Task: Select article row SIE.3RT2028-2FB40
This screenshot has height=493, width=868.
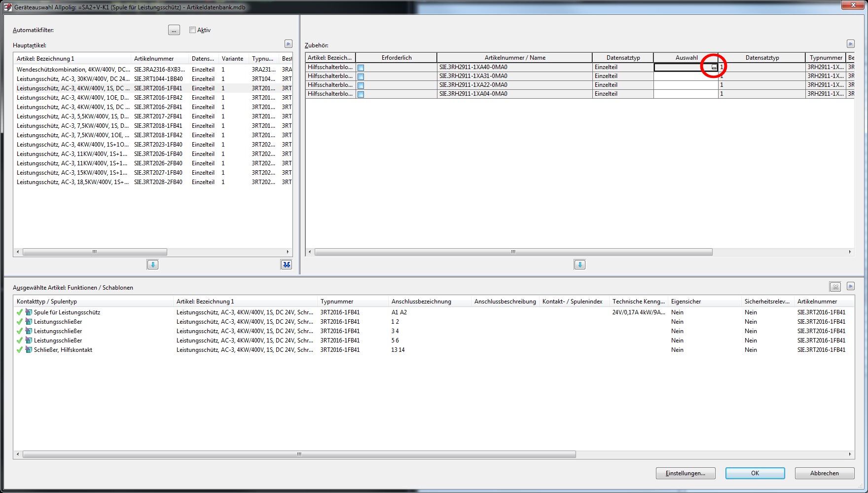Action: coord(153,182)
